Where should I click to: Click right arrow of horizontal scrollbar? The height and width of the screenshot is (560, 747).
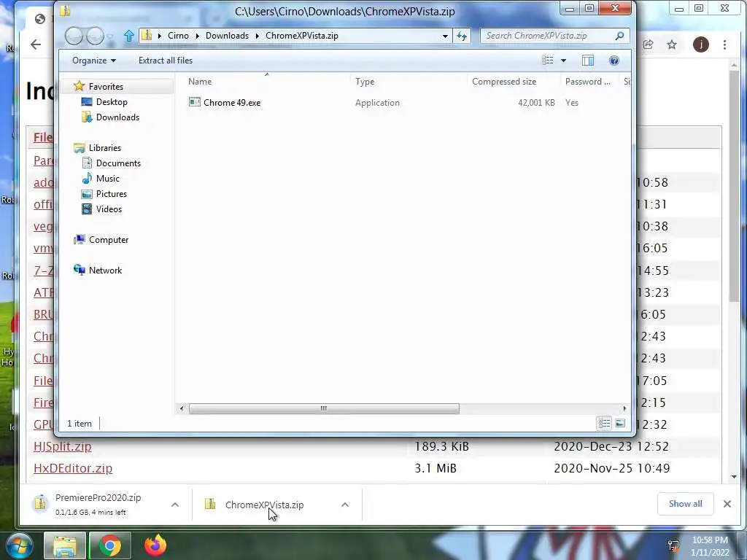click(624, 408)
